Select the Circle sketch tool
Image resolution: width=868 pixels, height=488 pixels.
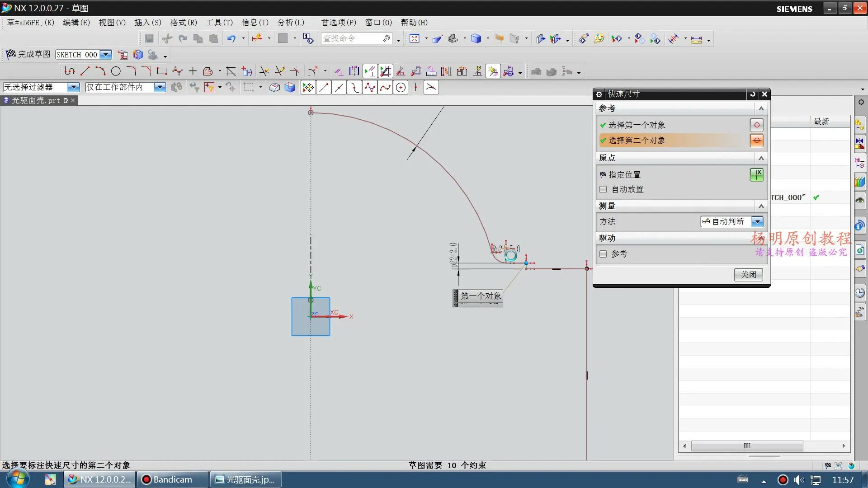[x=116, y=71]
